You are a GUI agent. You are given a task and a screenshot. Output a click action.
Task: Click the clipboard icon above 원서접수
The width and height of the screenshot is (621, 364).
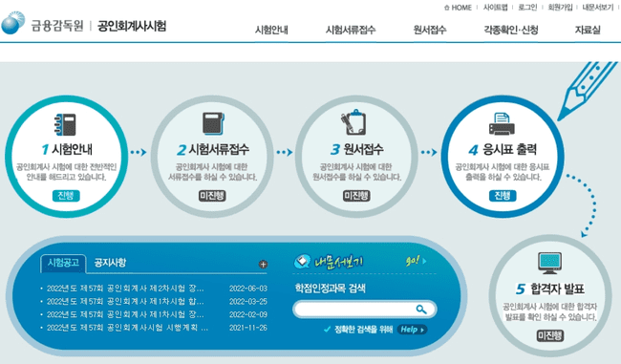353,122
